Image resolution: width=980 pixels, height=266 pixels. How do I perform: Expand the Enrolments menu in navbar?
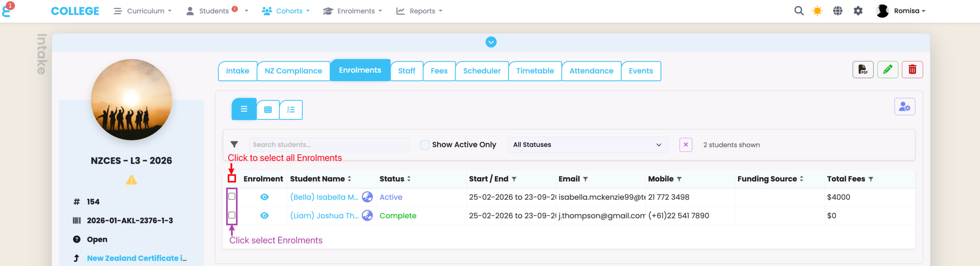(352, 11)
